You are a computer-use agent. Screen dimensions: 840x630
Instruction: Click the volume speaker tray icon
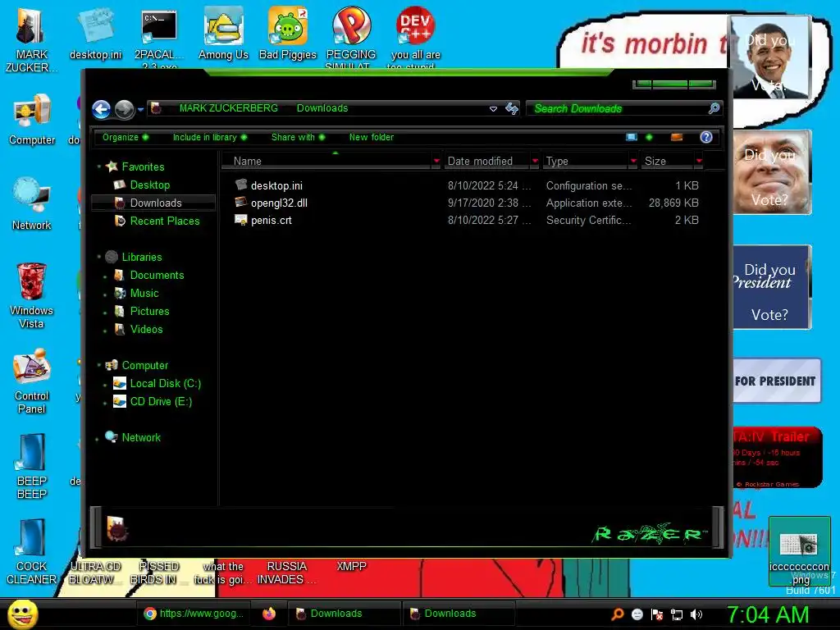click(x=696, y=614)
